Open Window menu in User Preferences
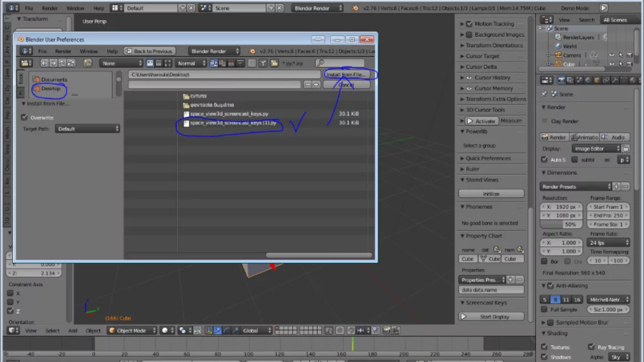Image resolution: width=644 pixels, height=362 pixels. point(89,51)
